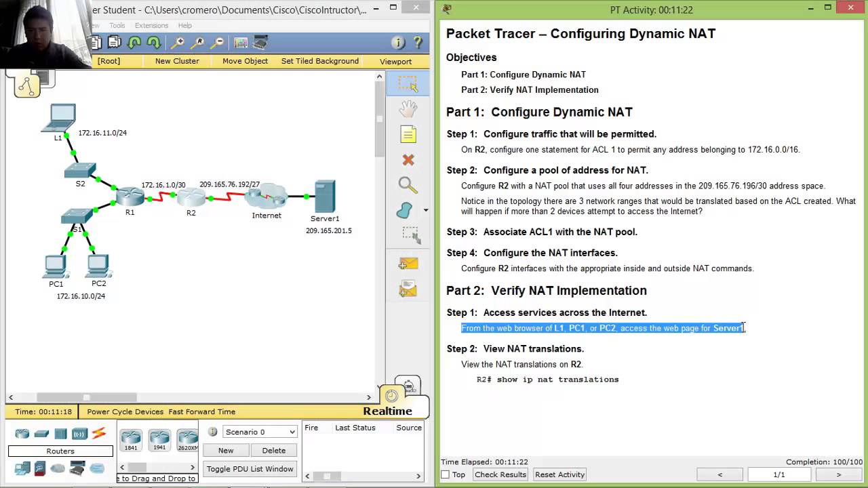Select the Custom Made Devices category icon
The height and width of the screenshot is (488, 868).
pyautogui.click(x=77, y=468)
